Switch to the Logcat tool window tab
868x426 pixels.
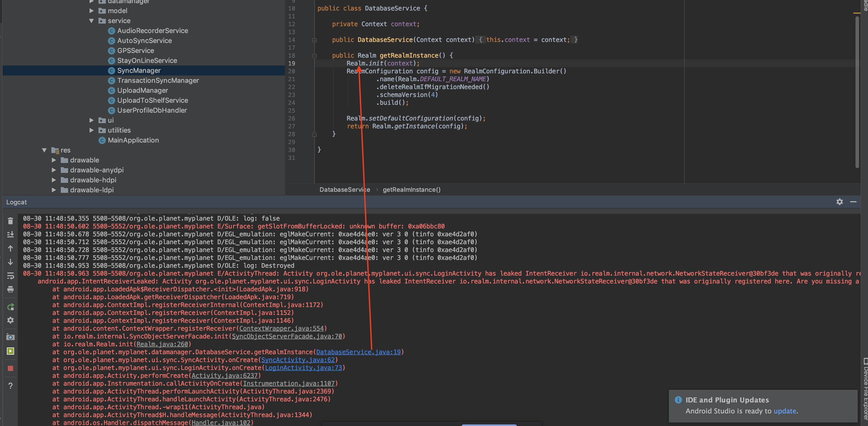pos(17,202)
